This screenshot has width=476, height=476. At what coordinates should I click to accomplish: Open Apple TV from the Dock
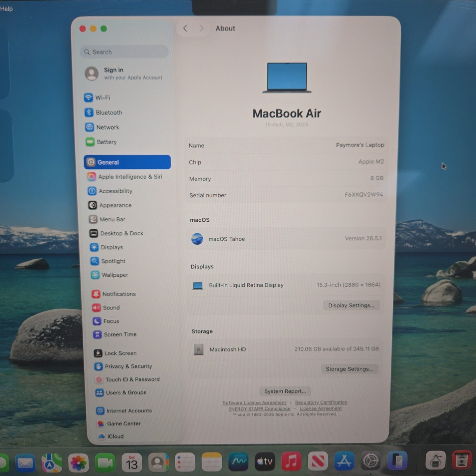click(x=265, y=462)
